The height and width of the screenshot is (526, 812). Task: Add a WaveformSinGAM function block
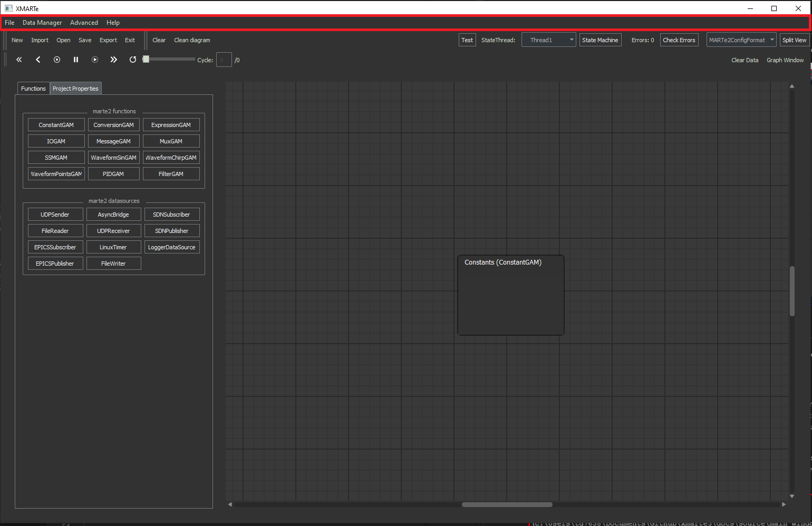coord(113,158)
